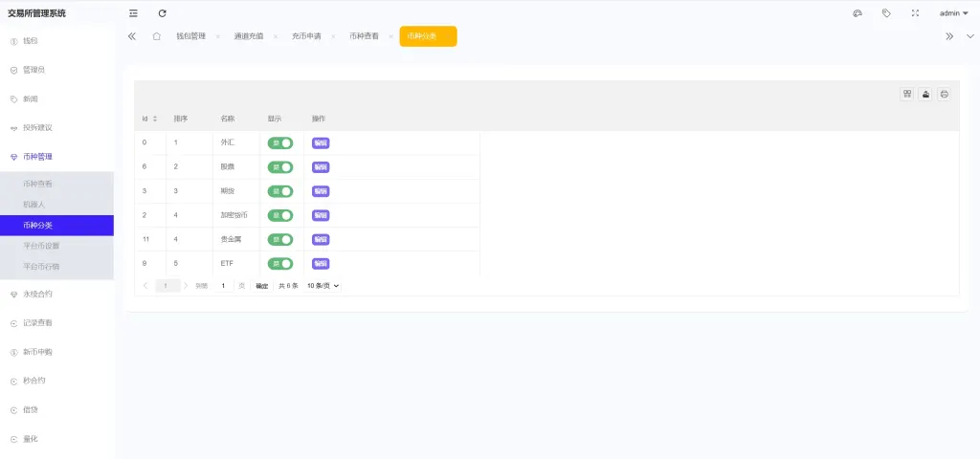This screenshot has width=980, height=459.
Task: Select the active 币种分类 tab
Action: (x=428, y=36)
